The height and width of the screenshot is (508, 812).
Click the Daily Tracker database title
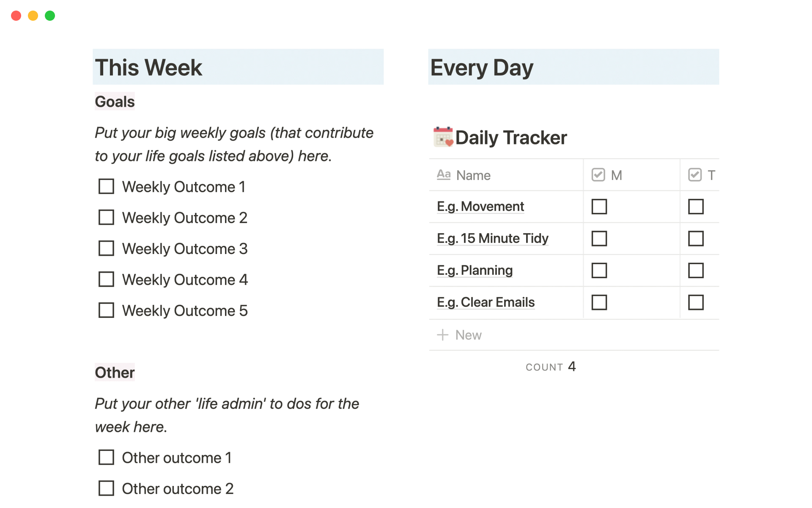tap(511, 138)
